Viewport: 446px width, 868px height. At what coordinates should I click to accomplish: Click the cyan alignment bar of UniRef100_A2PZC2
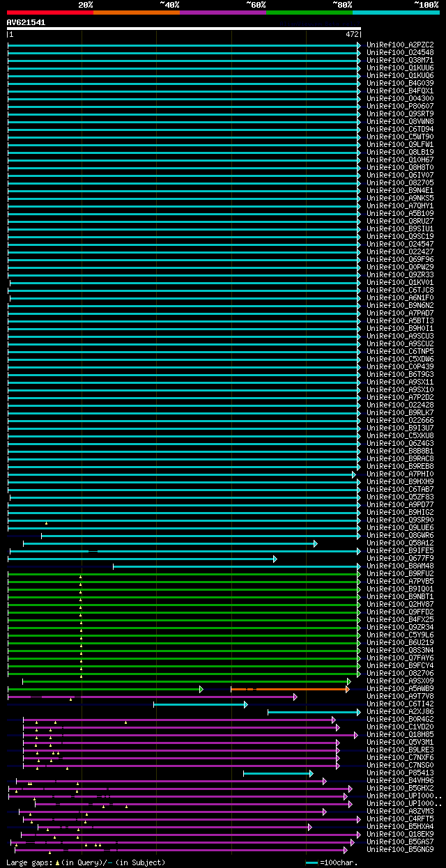click(x=184, y=45)
